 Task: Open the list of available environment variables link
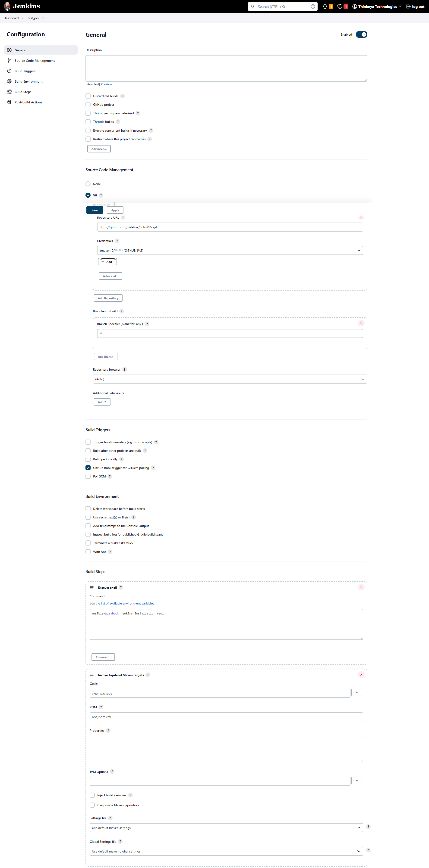124,603
